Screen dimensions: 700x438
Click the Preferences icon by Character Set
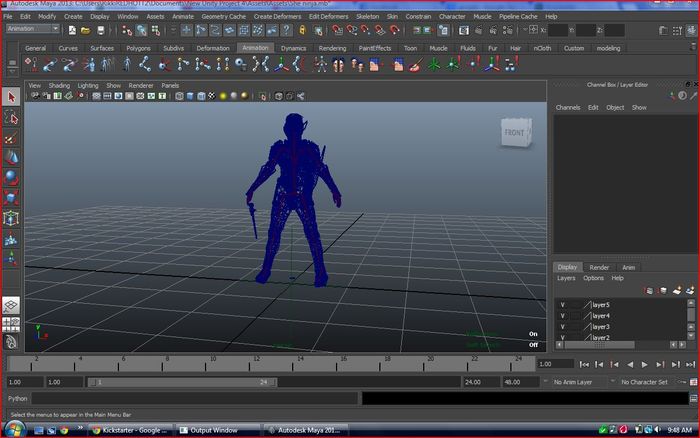click(x=693, y=382)
